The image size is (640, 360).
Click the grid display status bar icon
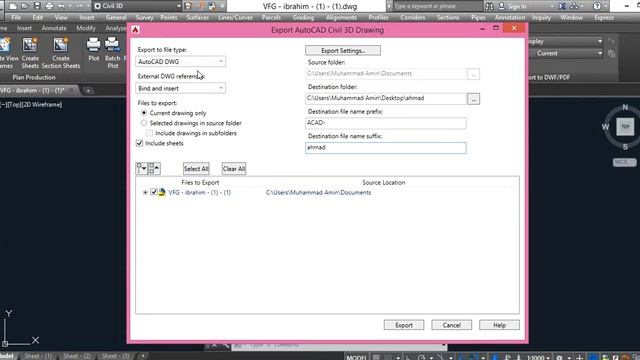(376, 357)
